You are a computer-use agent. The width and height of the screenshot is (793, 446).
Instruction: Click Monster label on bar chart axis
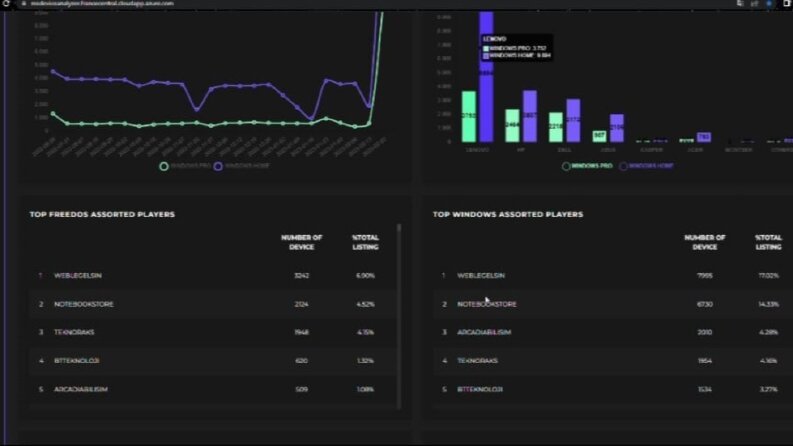(738, 150)
